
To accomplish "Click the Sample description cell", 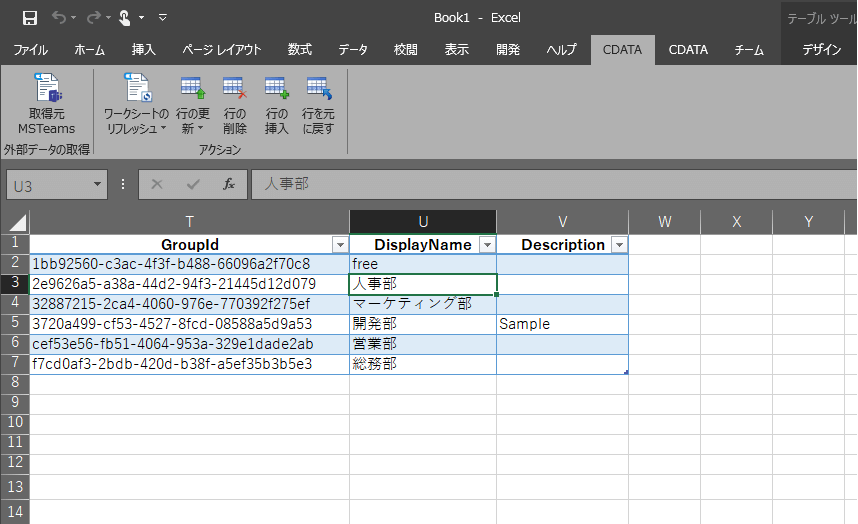I will coord(563,324).
